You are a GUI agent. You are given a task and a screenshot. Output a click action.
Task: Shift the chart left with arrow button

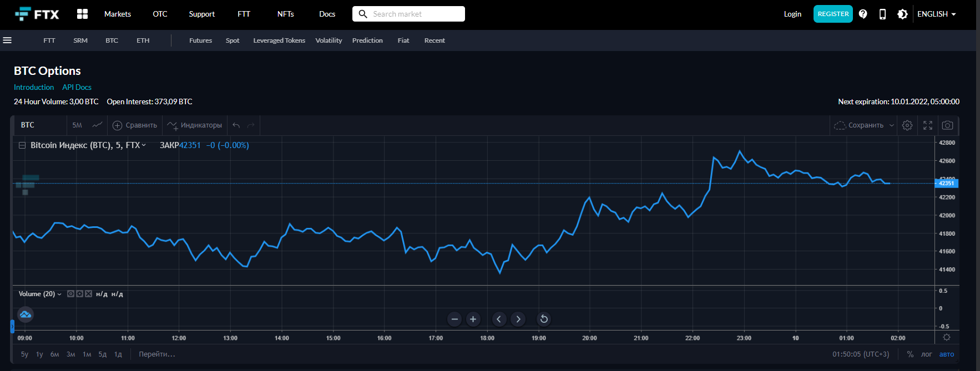pyautogui.click(x=499, y=319)
